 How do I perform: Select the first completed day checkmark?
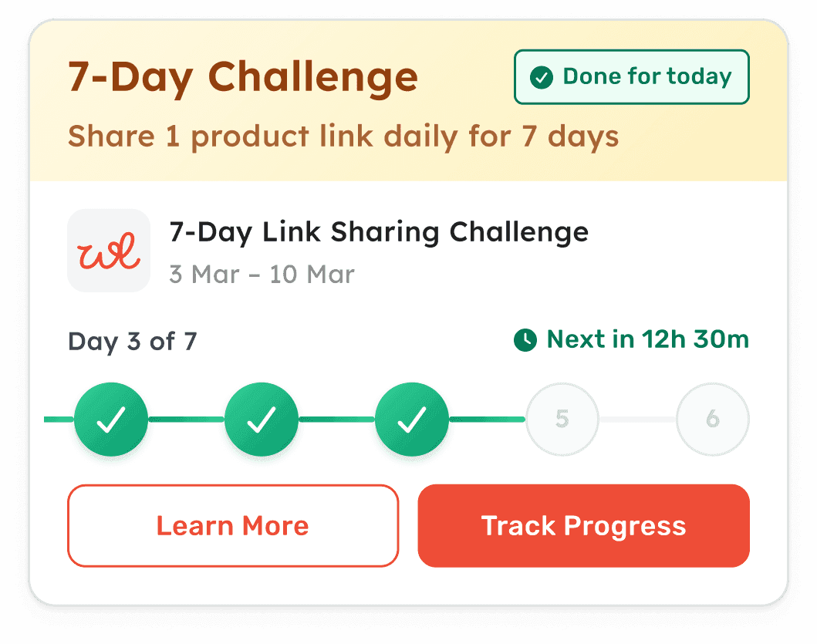[x=111, y=420]
